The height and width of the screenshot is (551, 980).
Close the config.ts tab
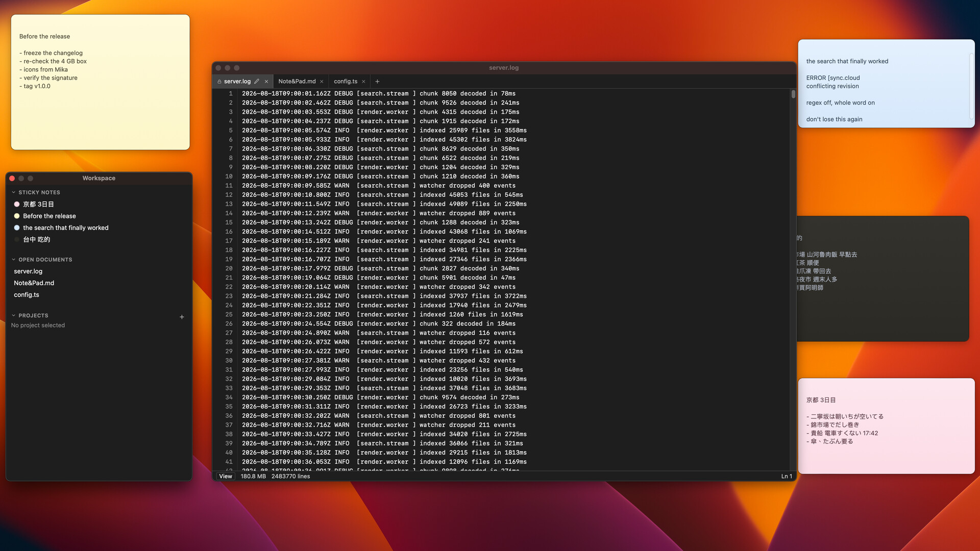(x=363, y=82)
